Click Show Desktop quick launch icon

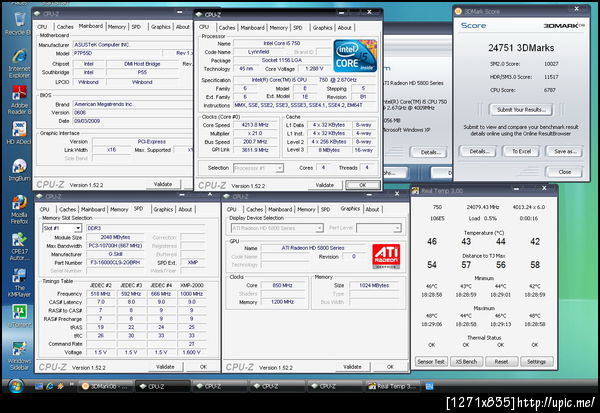click(39, 387)
